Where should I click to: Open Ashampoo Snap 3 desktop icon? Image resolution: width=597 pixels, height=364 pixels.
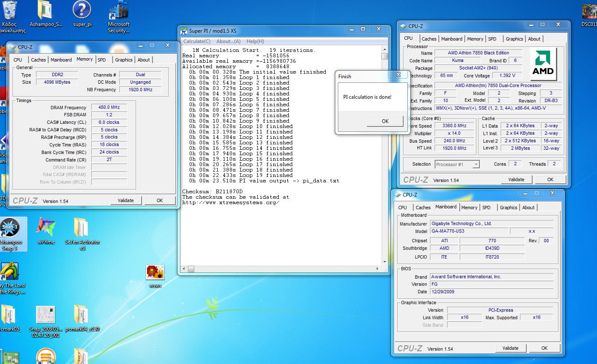click(10, 234)
